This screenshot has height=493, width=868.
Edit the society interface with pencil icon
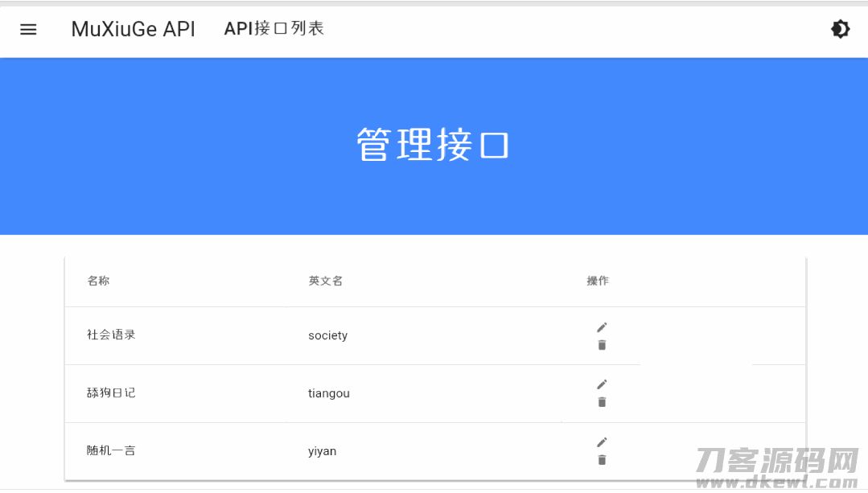coord(602,327)
